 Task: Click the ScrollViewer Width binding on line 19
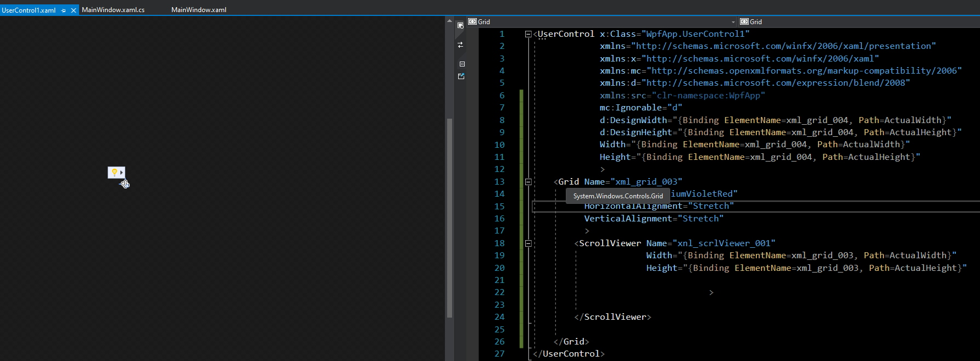801,255
